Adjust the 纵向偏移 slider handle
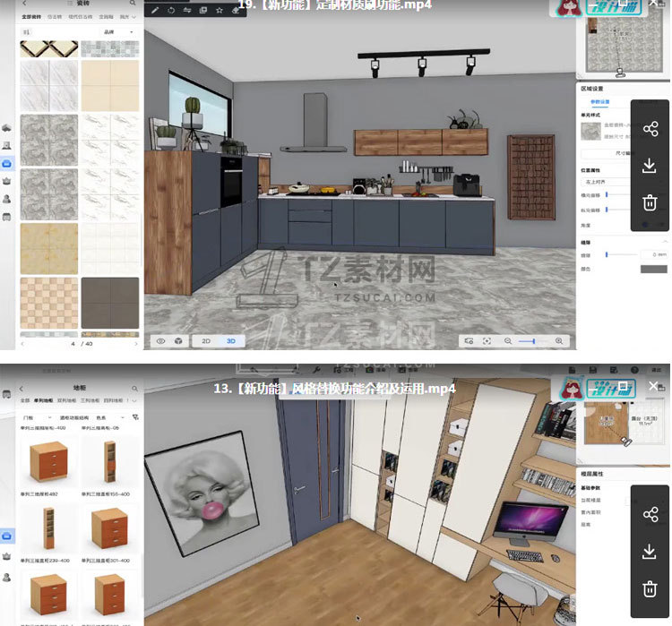The width and height of the screenshot is (672, 626). (x=607, y=210)
